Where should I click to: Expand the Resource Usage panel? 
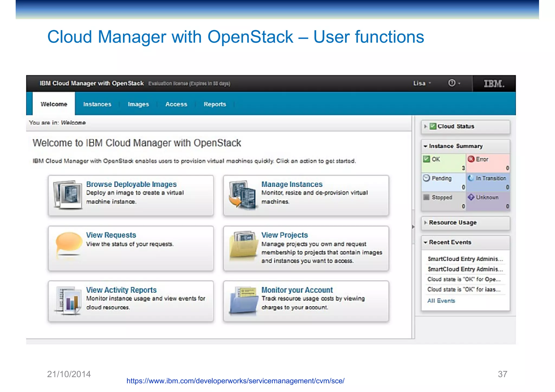425,223
